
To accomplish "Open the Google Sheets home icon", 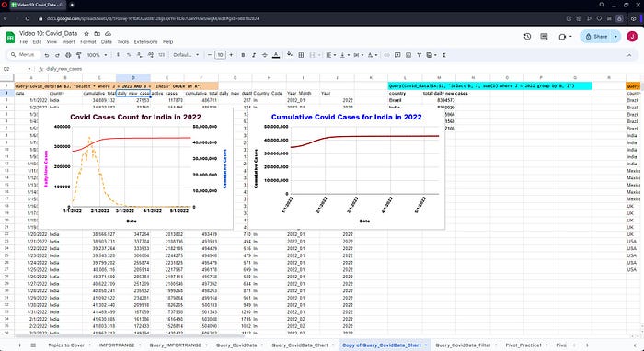I will pos(10,38).
